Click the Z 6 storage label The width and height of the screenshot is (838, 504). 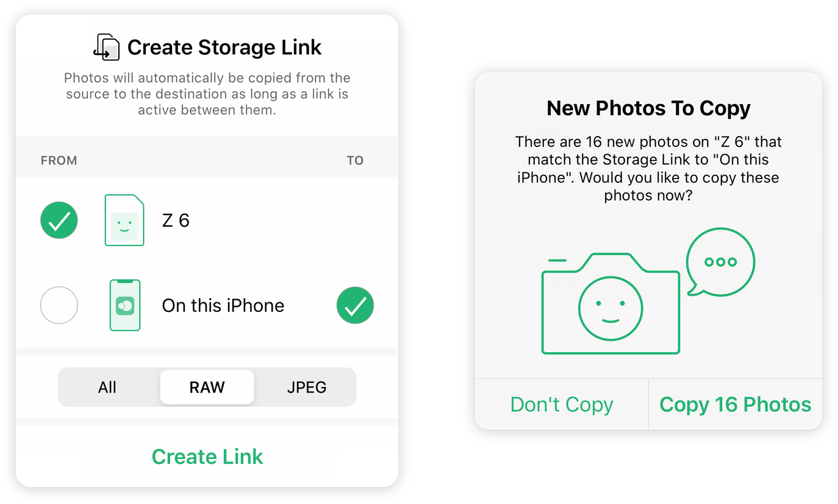176,220
